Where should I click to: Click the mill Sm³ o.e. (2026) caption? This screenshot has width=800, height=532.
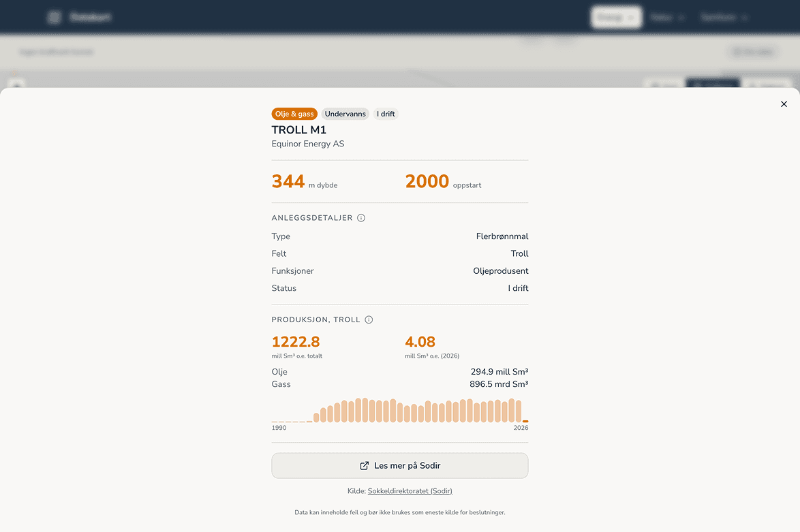point(432,356)
